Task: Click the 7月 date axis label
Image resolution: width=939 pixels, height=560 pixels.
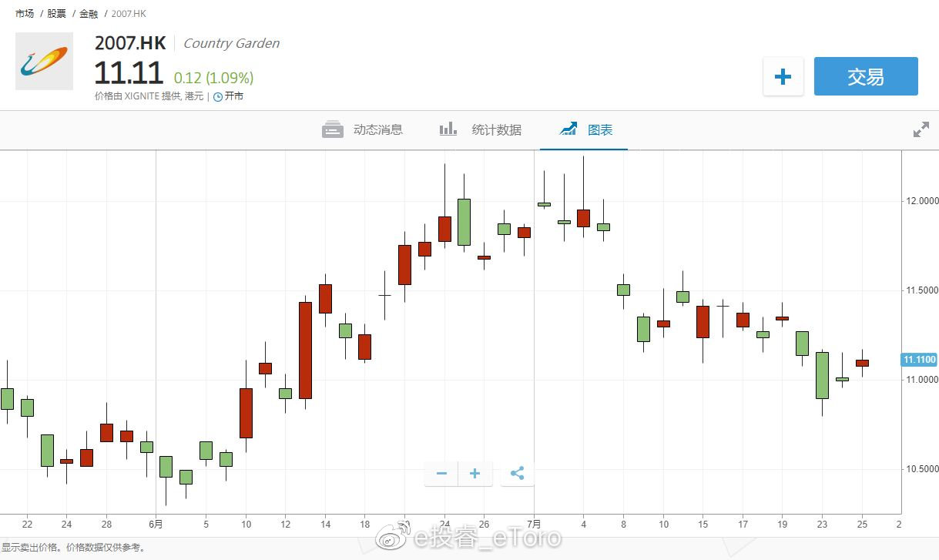Action: click(534, 525)
